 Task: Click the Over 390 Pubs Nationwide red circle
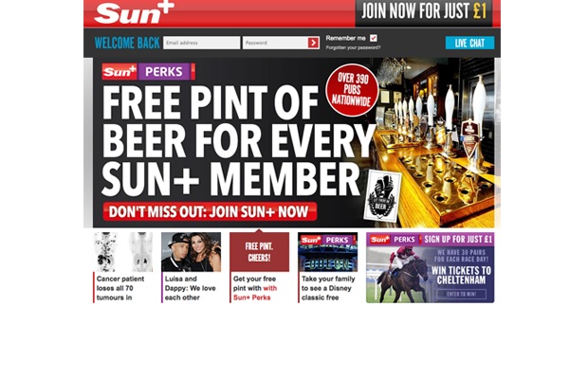pyautogui.click(x=352, y=90)
